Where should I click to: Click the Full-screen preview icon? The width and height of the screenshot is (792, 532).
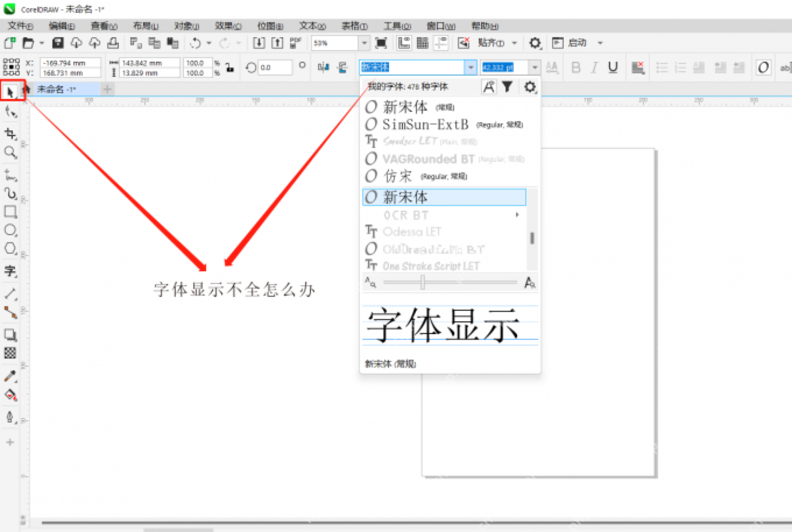pos(381,42)
